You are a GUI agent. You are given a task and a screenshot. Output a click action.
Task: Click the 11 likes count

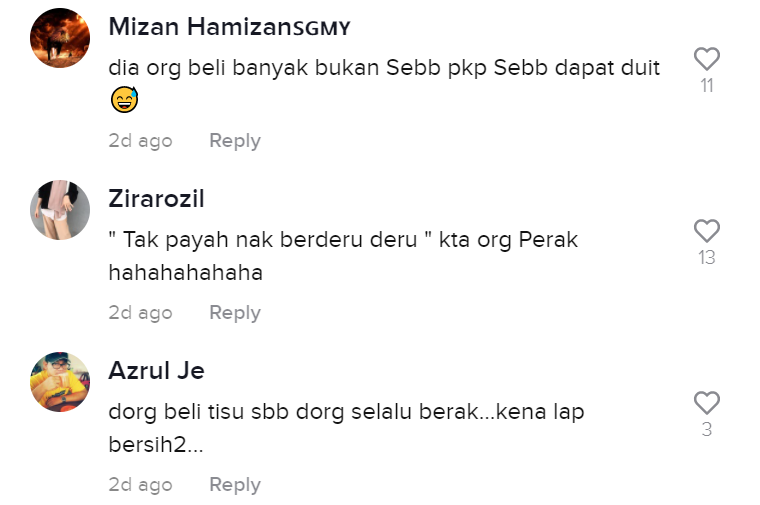[707, 86]
